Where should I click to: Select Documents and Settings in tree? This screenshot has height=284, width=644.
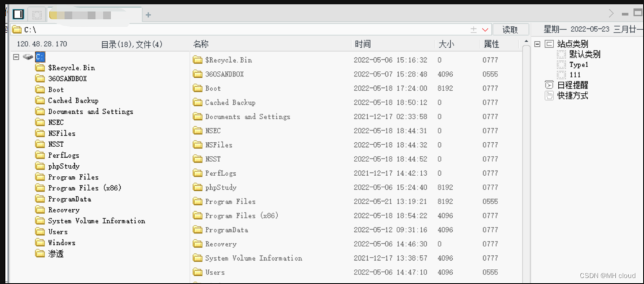(x=91, y=111)
